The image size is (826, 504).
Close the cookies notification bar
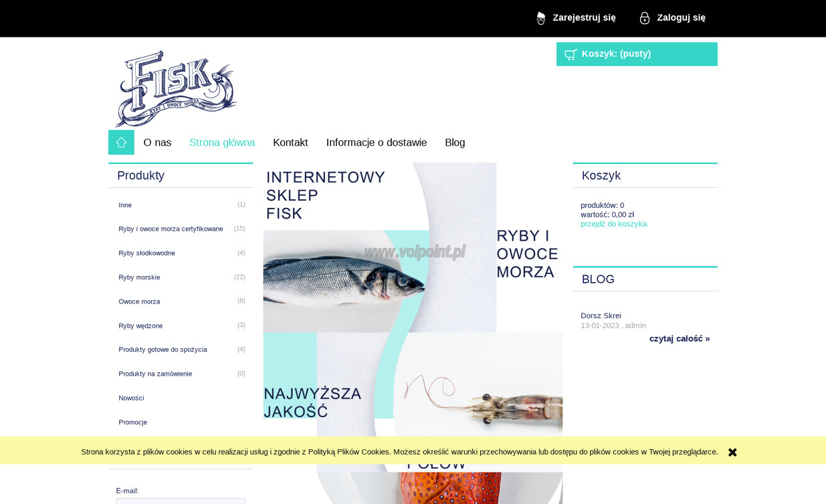pyautogui.click(x=732, y=452)
